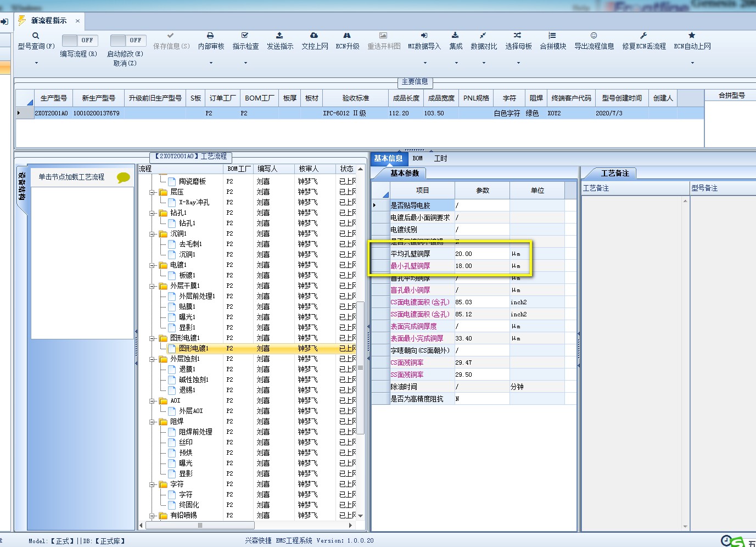Viewport: 756px width, 547px height.
Task: Click the 集成 download icon
Action: (x=455, y=35)
